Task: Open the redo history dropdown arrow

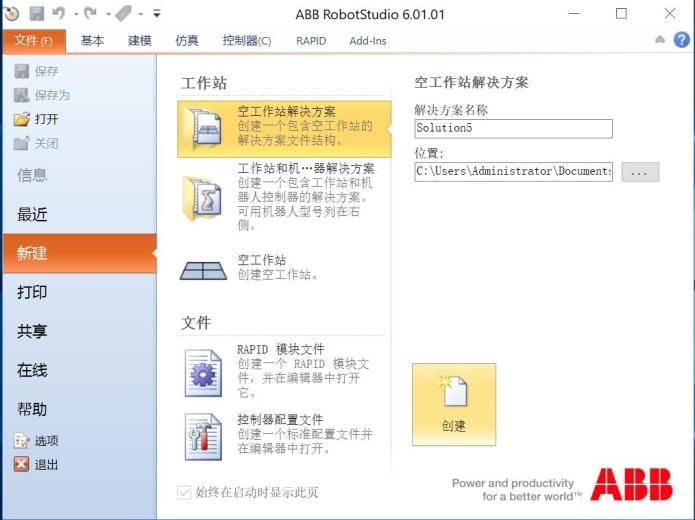Action: click(x=108, y=14)
